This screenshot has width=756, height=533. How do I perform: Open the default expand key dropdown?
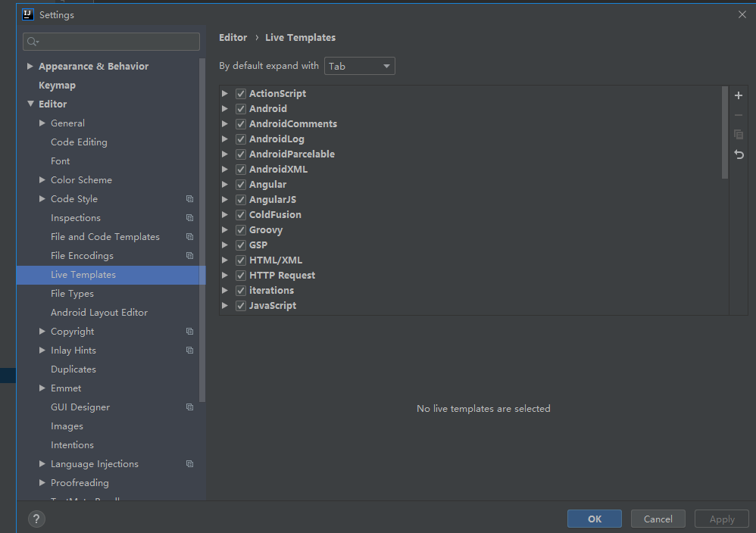[360, 66]
